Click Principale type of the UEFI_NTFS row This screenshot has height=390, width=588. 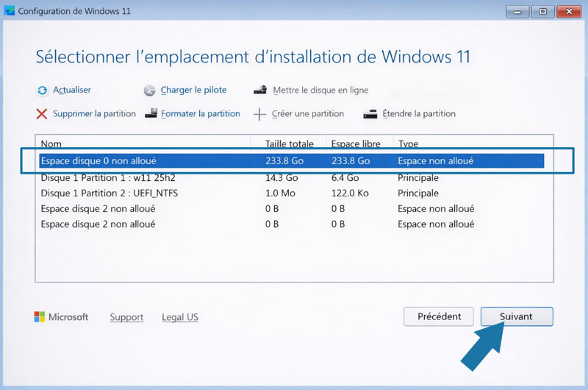click(x=418, y=193)
